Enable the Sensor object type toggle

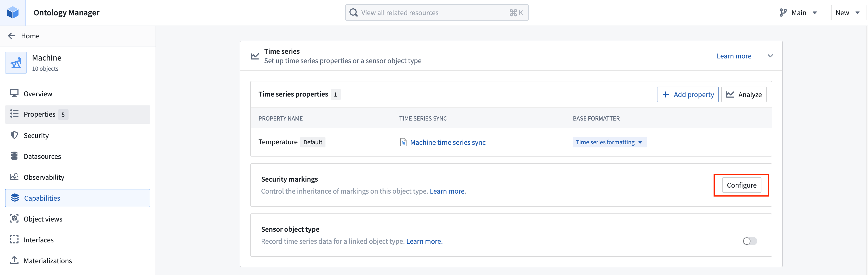coord(749,241)
